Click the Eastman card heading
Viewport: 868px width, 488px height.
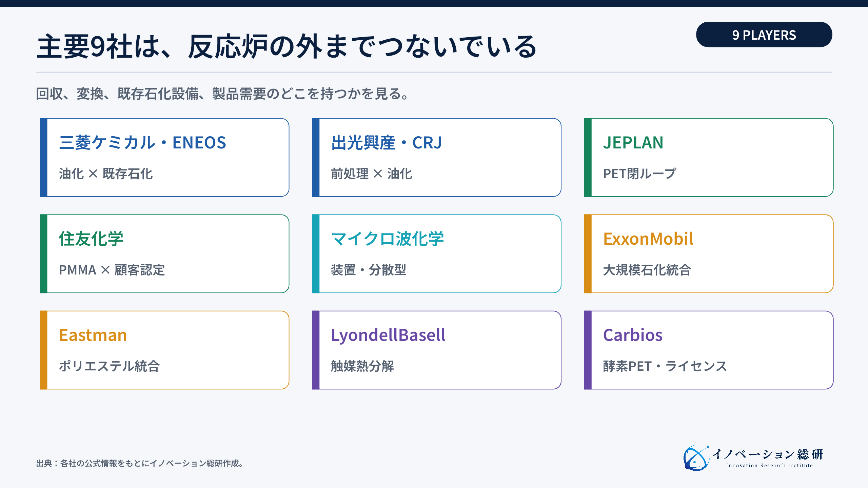point(93,335)
